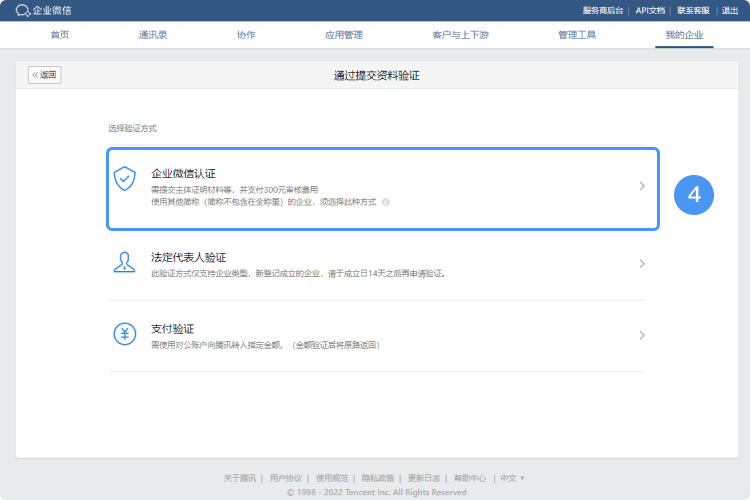Switch to the 协作 tab
The height and width of the screenshot is (500, 750).
(246, 35)
